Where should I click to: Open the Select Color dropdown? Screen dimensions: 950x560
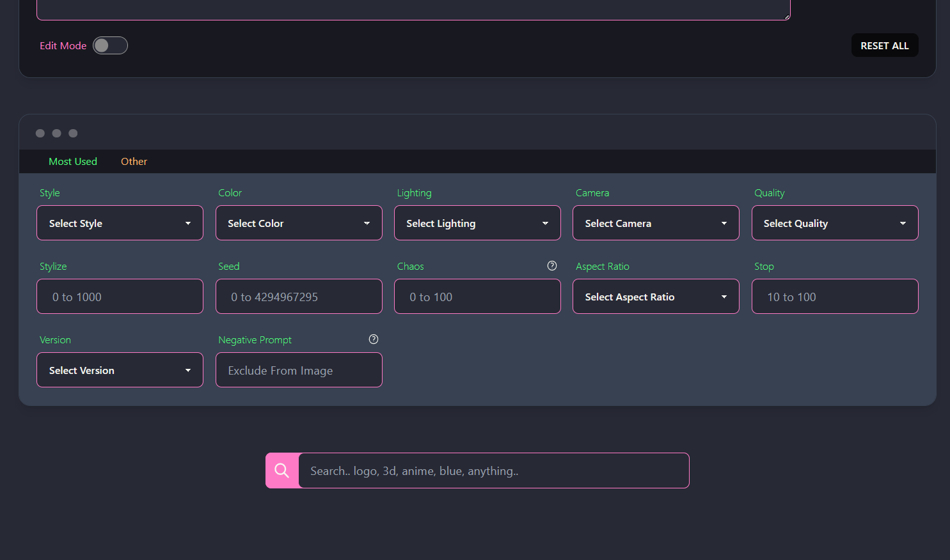(299, 223)
